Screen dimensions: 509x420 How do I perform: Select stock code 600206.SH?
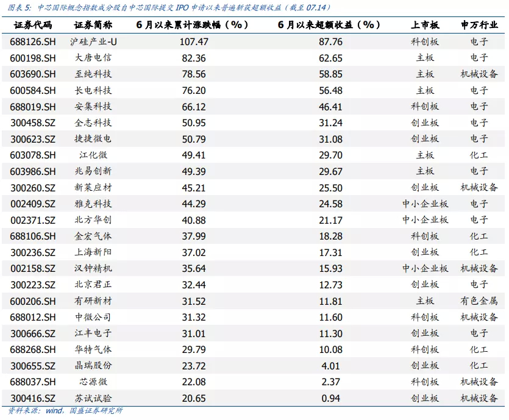(x=33, y=301)
